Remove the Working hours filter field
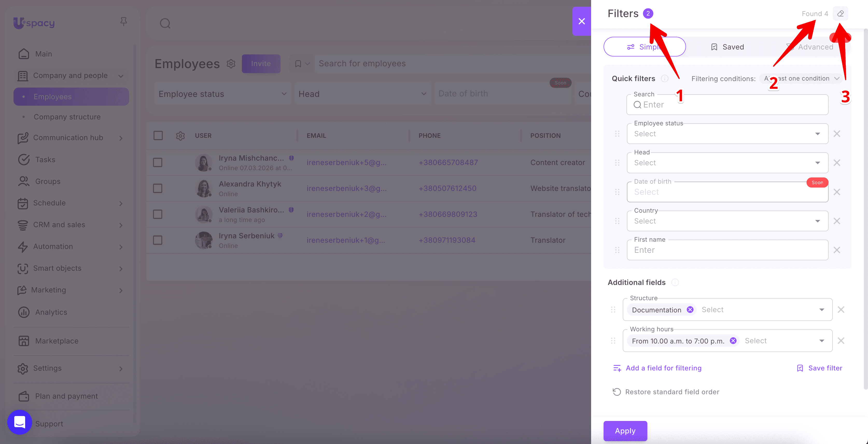 pos(841,341)
